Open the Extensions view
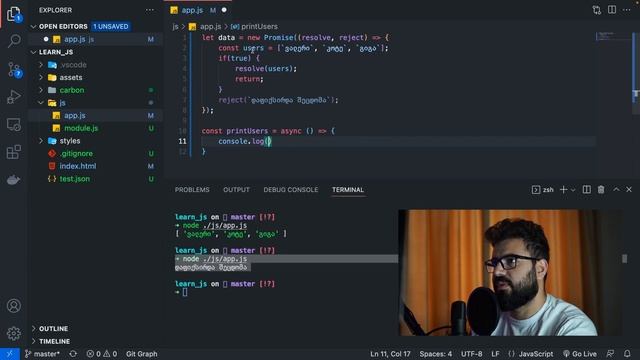Image resolution: width=640 pixels, height=360 pixels. [x=14, y=152]
